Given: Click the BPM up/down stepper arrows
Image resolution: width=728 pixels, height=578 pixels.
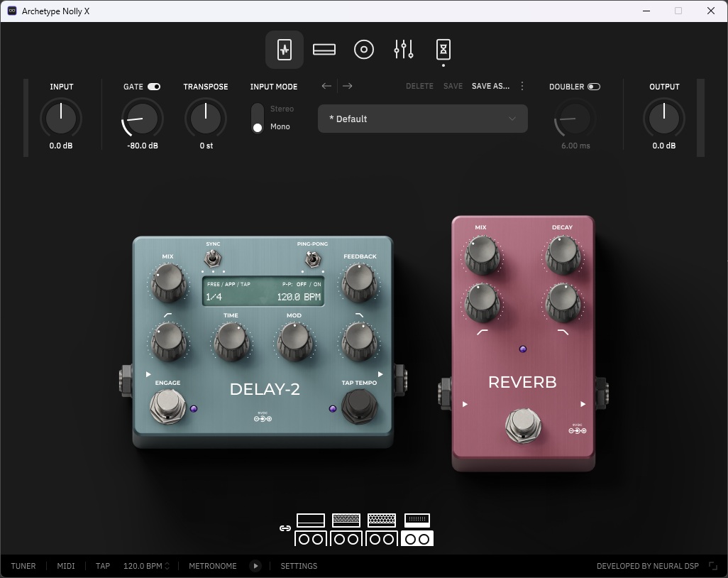Looking at the screenshot, I should [x=167, y=566].
